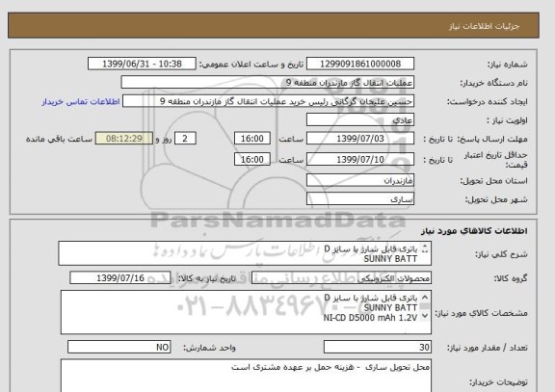Select the price validity date 1399/07/10
This screenshot has width=555, height=392.
pos(360,159)
